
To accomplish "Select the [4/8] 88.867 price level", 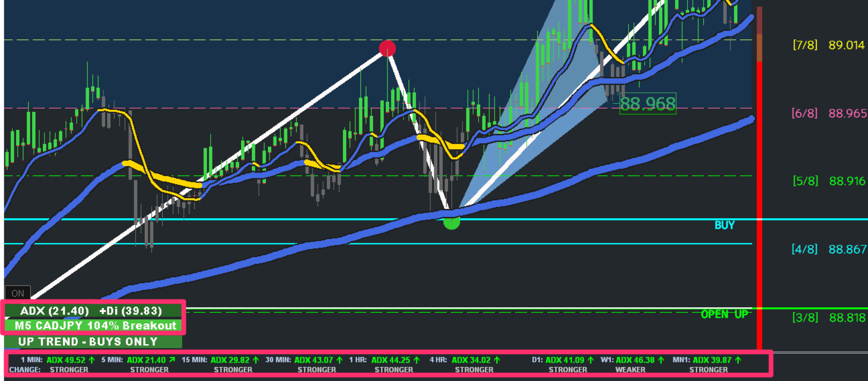I will (828, 249).
